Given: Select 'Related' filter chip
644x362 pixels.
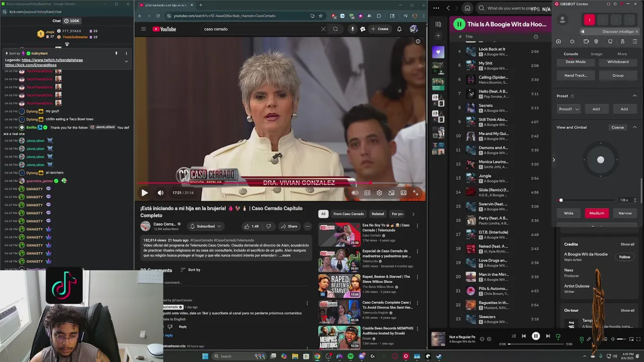Looking at the screenshot, I should (378, 214).
